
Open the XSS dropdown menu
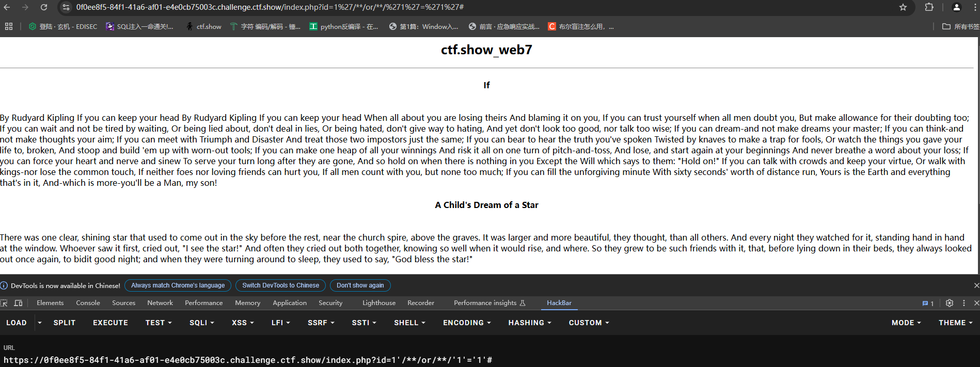[x=243, y=323]
